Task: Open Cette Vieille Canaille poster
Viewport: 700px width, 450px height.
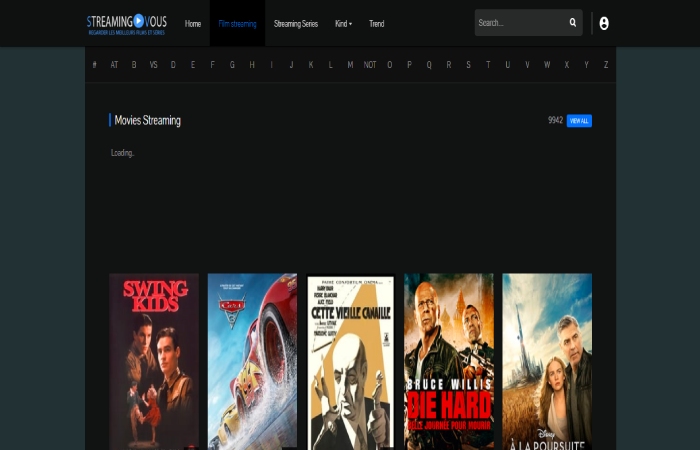Action: 350,362
